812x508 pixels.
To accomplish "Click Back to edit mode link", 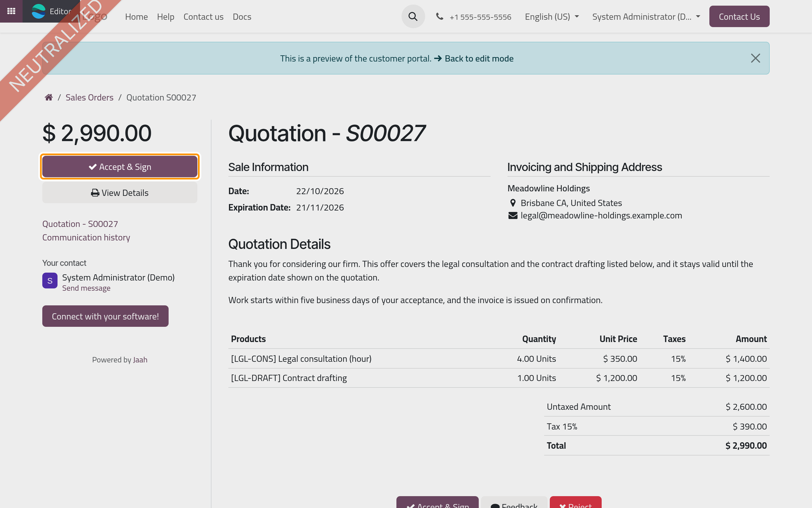I will coord(474,58).
